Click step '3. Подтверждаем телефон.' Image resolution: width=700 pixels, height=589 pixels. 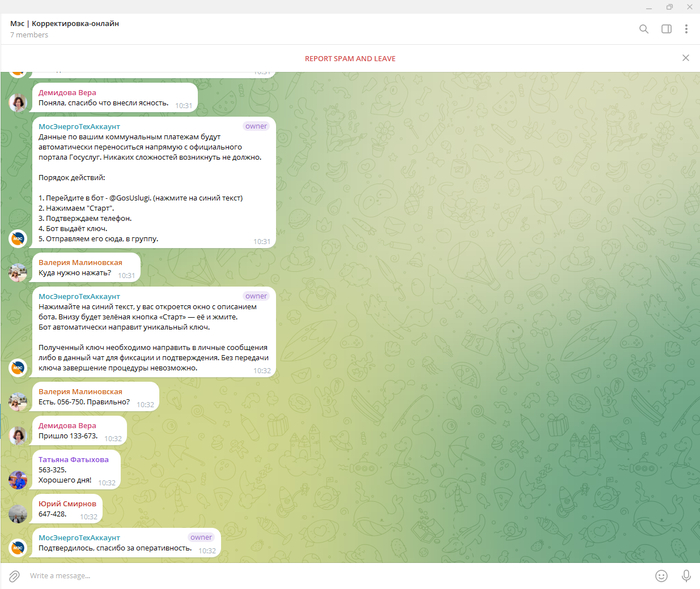click(85, 218)
